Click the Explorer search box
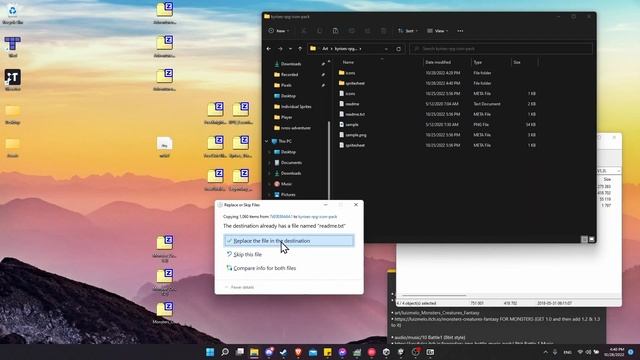The width and height of the screenshot is (640, 360). coord(501,49)
